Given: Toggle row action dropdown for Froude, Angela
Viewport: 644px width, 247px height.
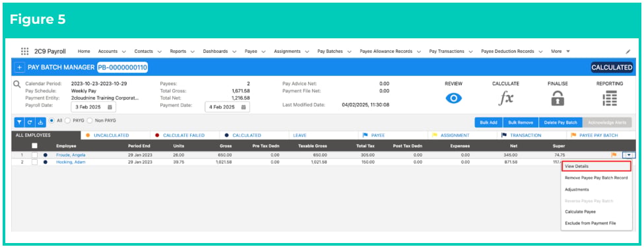Looking at the screenshot, I should coord(629,155).
